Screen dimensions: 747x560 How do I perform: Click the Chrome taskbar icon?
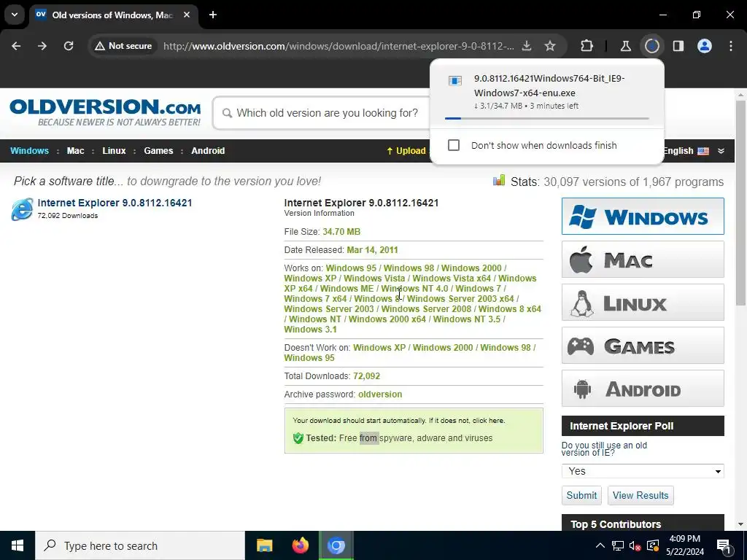point(336,545)
